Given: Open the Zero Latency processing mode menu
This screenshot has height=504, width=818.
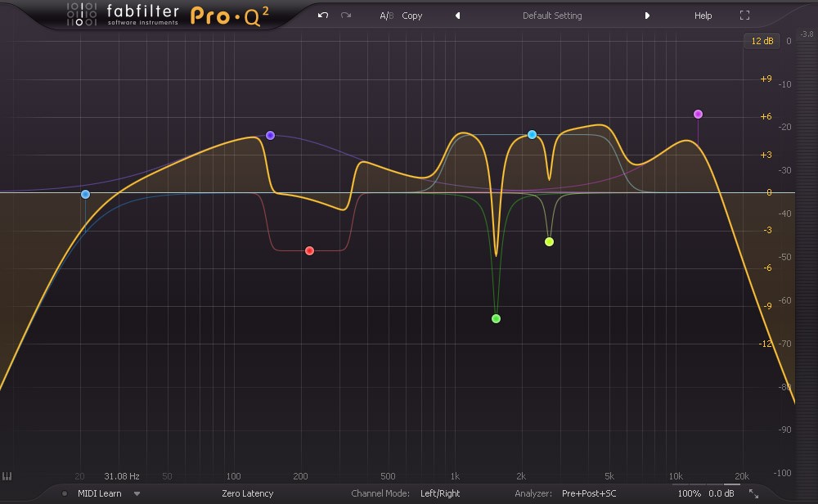Looking at the screenshot, I should pyautogui.click(x=247, y=493).
